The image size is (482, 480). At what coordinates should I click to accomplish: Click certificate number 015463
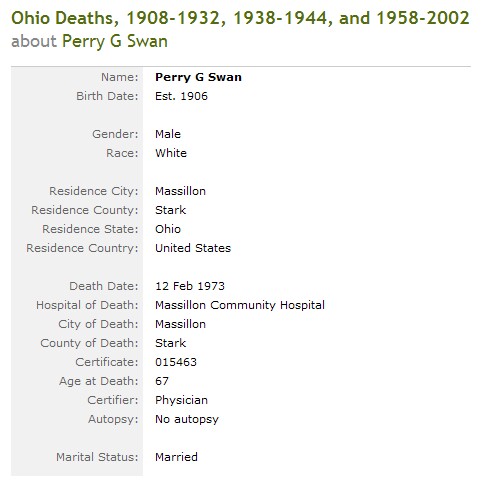pos(176,362)
